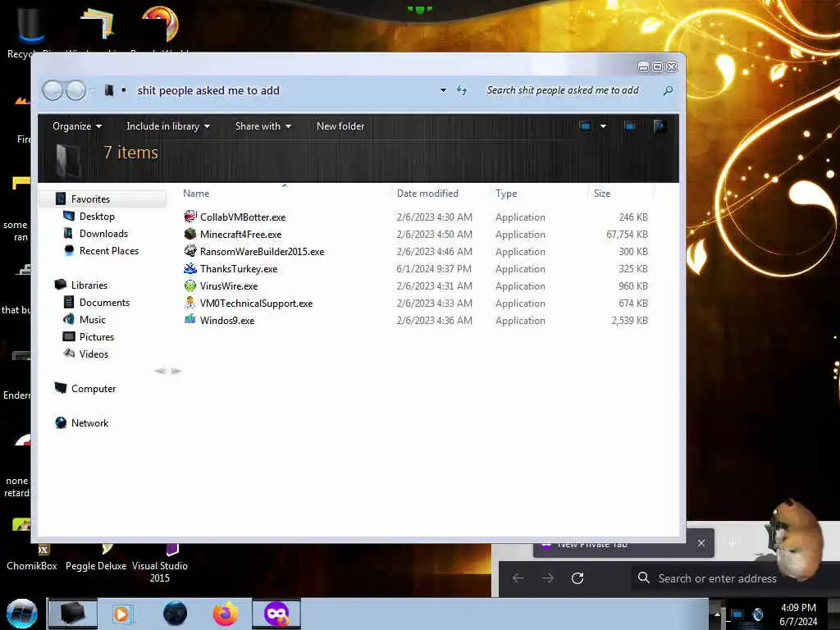Click the 2,539 KB size cell

(629, 321)
